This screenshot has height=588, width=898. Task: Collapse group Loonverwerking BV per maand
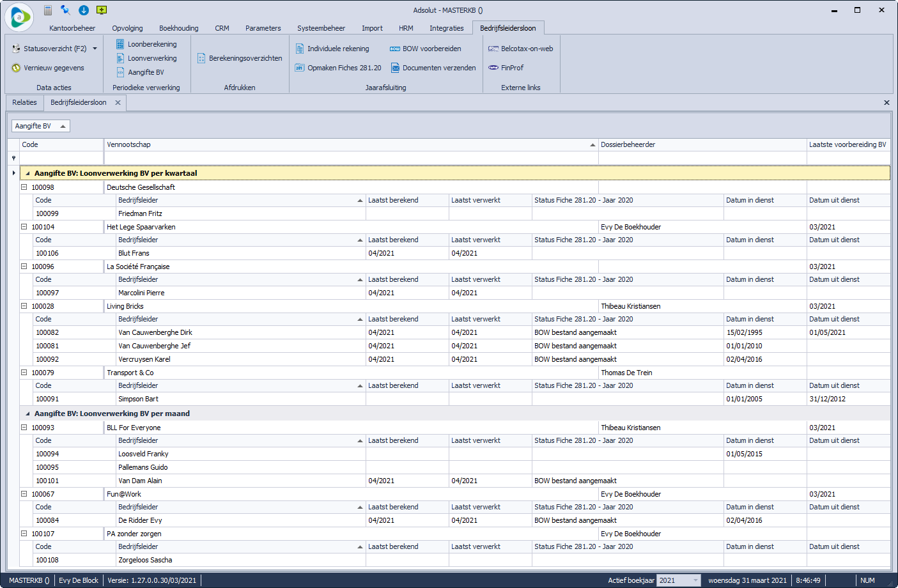click(x=27, y=414)
